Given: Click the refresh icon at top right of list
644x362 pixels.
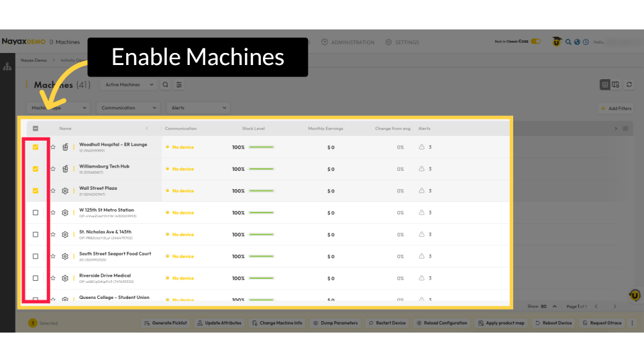Looking at the screenshot, I should [x=629, y=85].
